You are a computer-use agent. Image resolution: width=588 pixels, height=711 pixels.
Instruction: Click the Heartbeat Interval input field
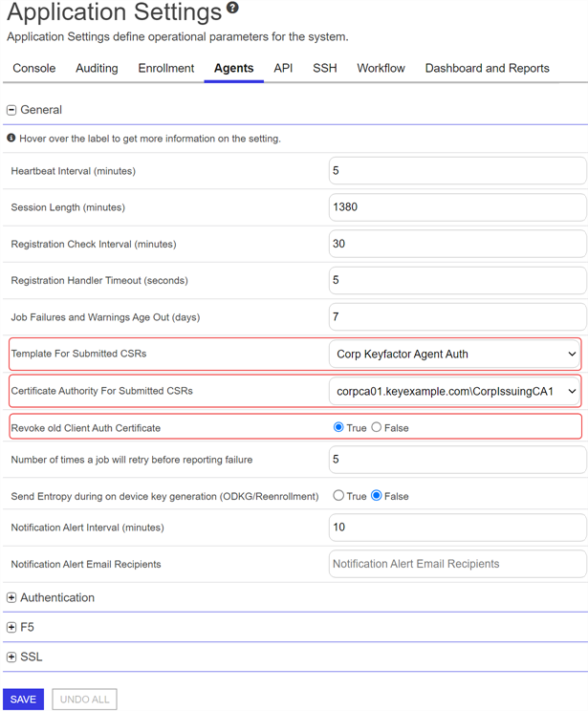457,171
